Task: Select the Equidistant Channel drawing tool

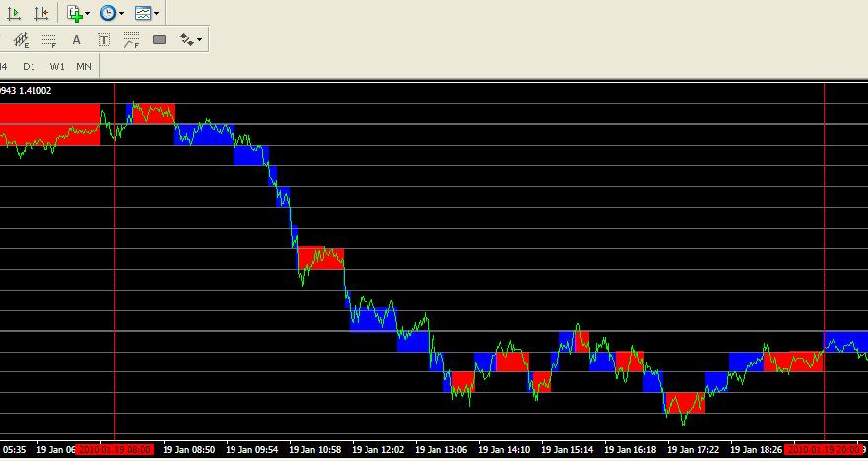Action: click(21, 39)
